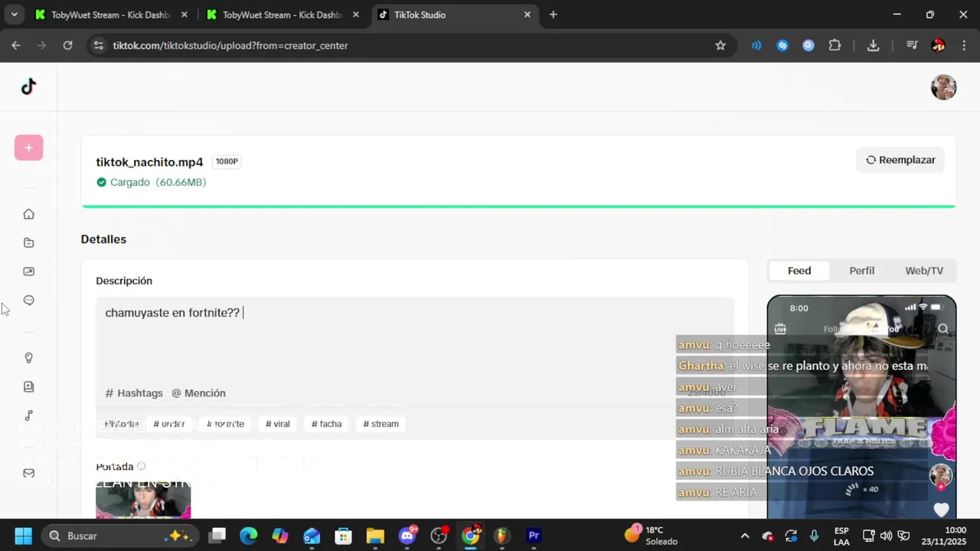The image size is (980, 551).
Task: Click the TikTok logo icon
Action: coord(28,86)
